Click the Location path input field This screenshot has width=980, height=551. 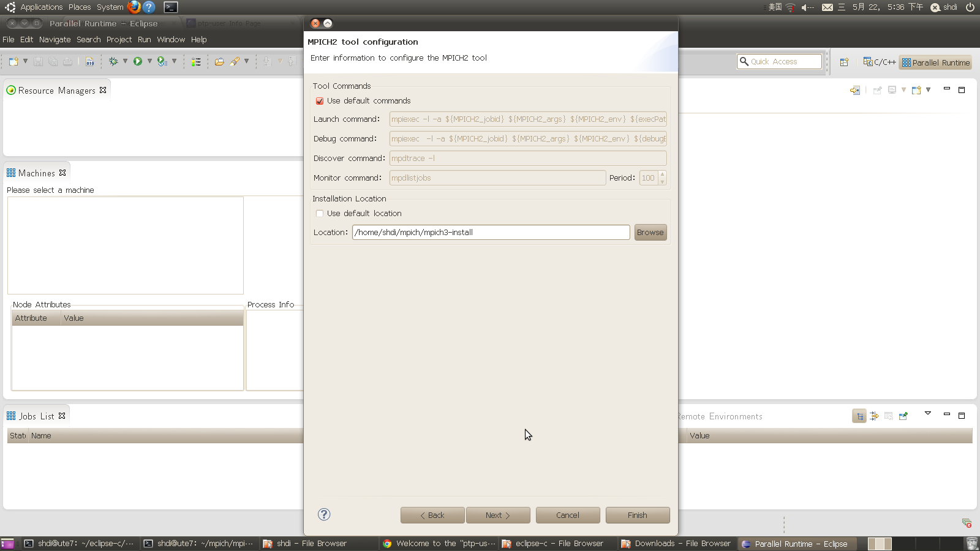coord(491,233)
